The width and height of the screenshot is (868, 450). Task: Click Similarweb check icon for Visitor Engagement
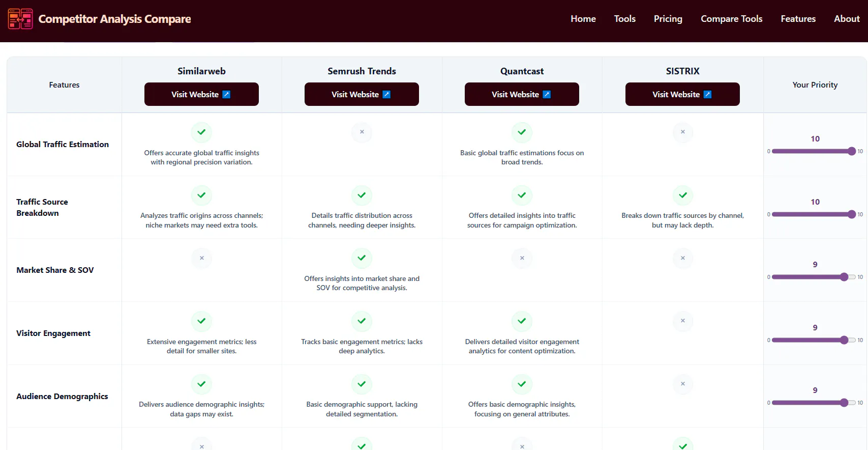pos(201,321)
